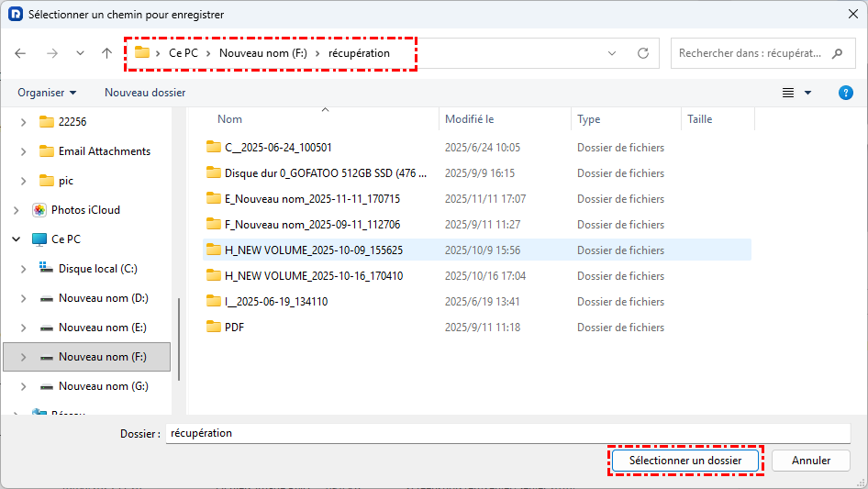Collapse the Ce PC tree node

[x=17, y=239]
